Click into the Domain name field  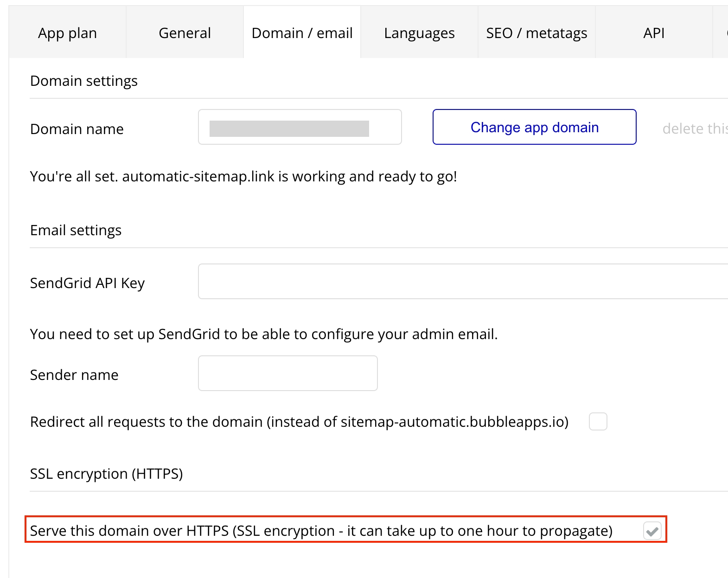click(x=300, y=127)
